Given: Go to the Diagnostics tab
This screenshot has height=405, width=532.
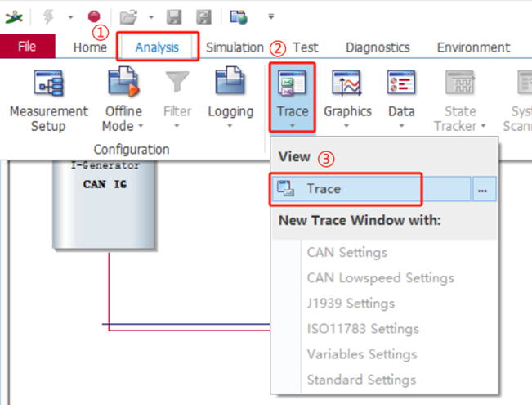Looking at the screenshot, I should pyautogui.click(x=378, y=47).
